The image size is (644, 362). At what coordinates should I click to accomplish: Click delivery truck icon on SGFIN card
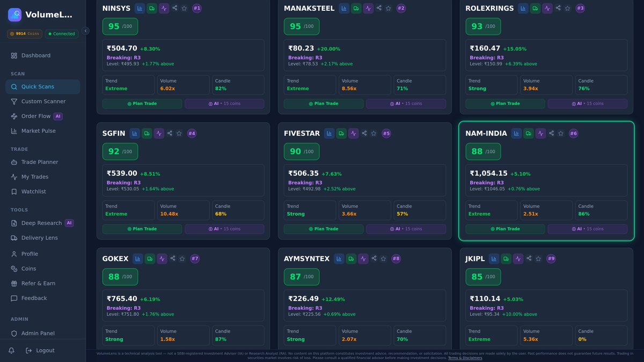pyautogui.click(x=147, y=133)
